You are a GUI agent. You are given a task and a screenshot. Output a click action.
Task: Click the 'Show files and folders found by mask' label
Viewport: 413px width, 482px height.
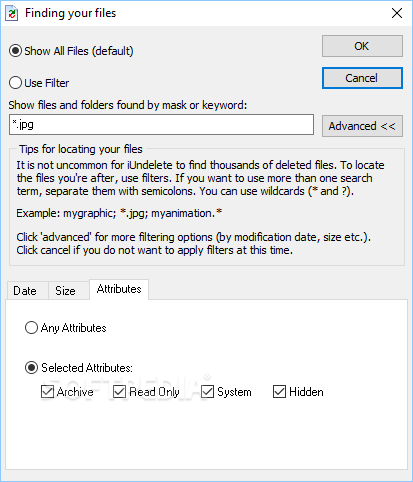pyautogui.click(x=128, y=105)
